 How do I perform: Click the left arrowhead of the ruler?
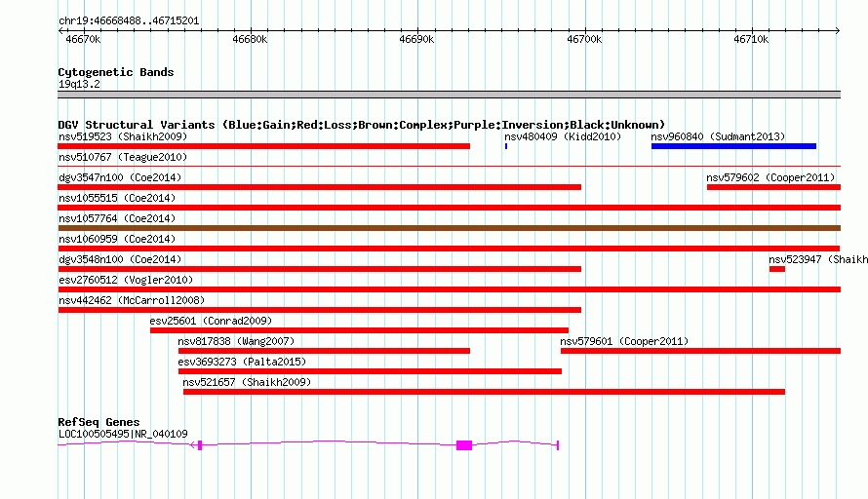pyautogui.click(x=60, y=31)
